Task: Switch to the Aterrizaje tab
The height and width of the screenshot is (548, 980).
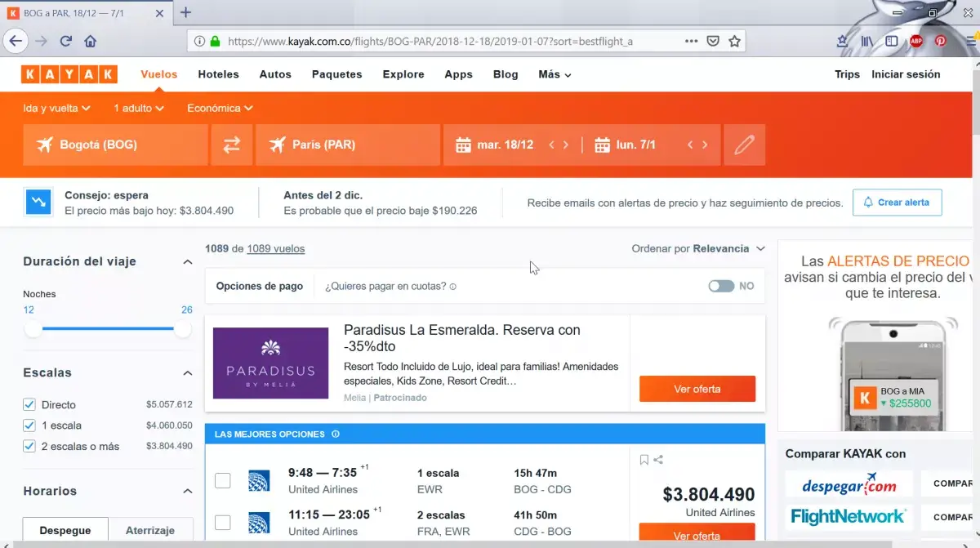Action: click(150, 530)
